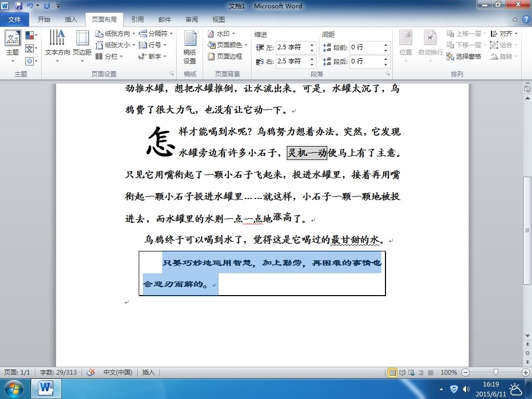532x399 pixels.
Task: Click the Redo icon in quick access toolbar
Action: click(47, 6)
